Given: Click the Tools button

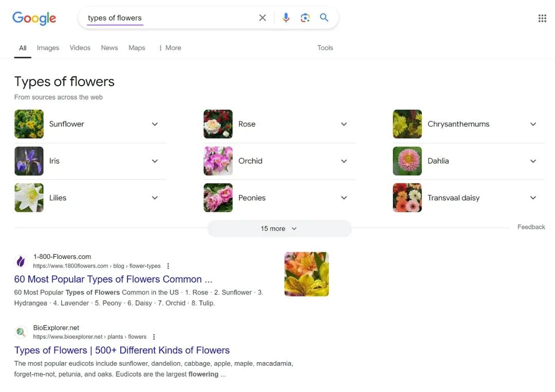Looking at the screenshot, I should pyautogui.click(x=325, y=48).
